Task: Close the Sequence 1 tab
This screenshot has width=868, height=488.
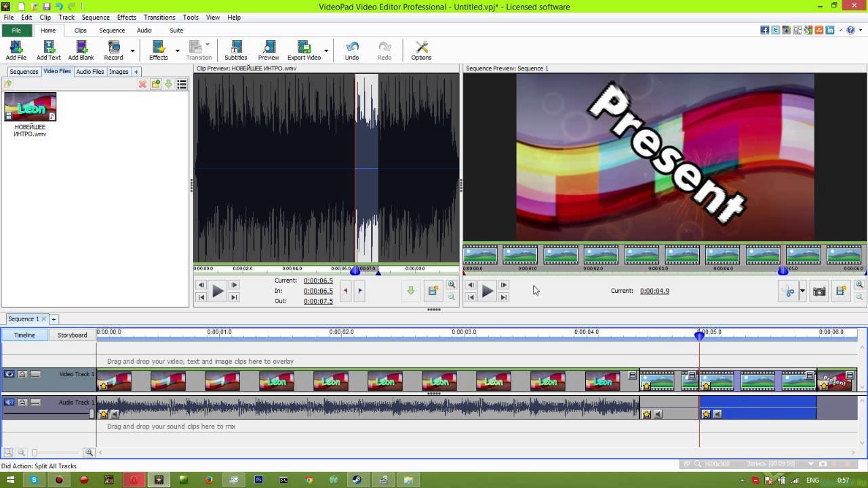Action: click(x=44, y=319)
